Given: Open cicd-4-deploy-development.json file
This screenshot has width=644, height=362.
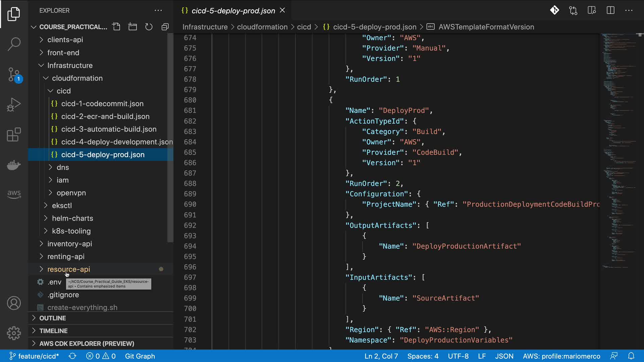Looking at the screenshot, I should click(x=117, y=142).
